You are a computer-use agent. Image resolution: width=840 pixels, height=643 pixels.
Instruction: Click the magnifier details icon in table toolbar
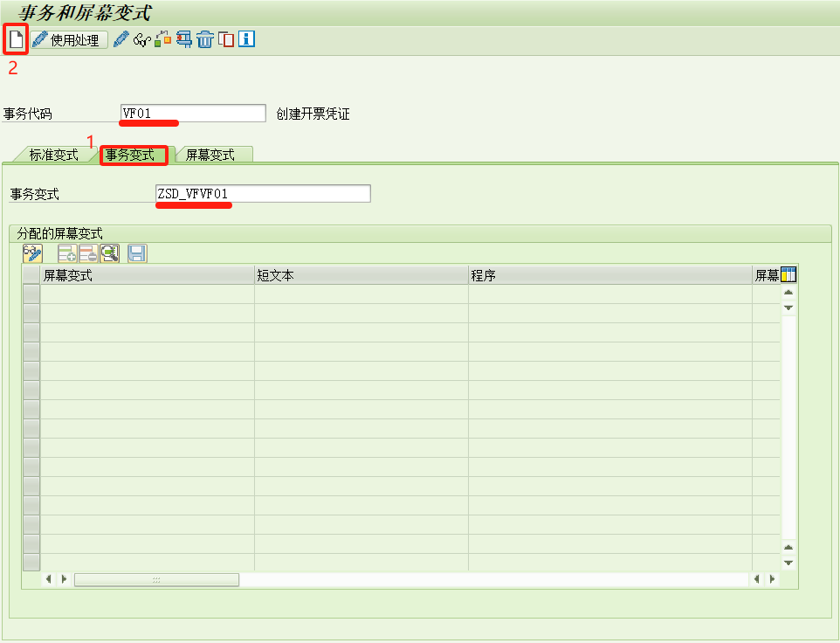[110, 253]
